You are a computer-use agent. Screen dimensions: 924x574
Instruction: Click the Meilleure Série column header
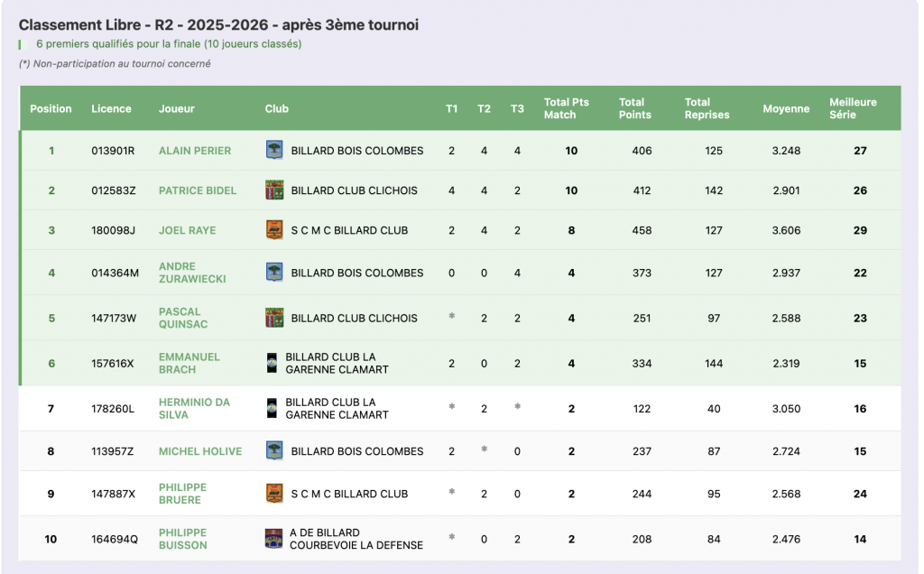point(853,108)
